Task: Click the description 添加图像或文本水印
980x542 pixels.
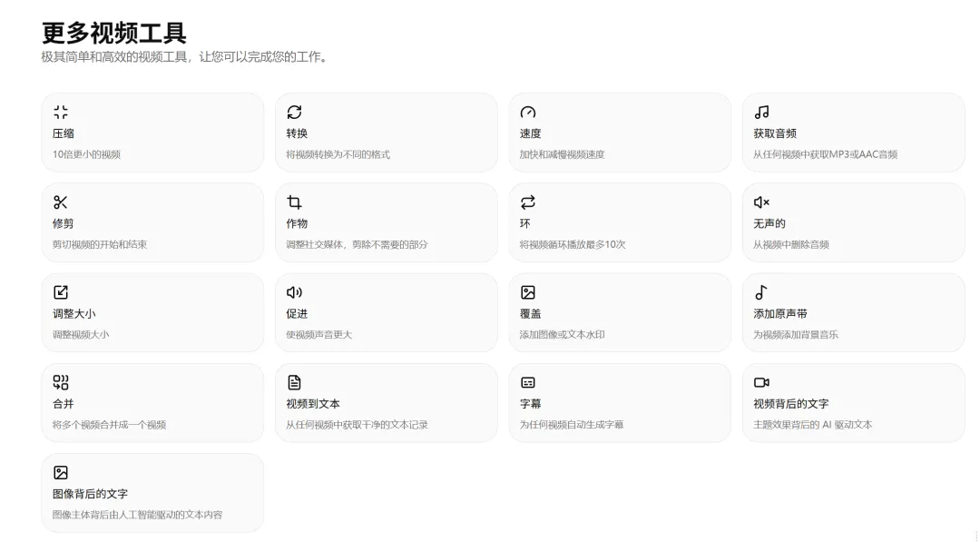Action: (563, 334)
